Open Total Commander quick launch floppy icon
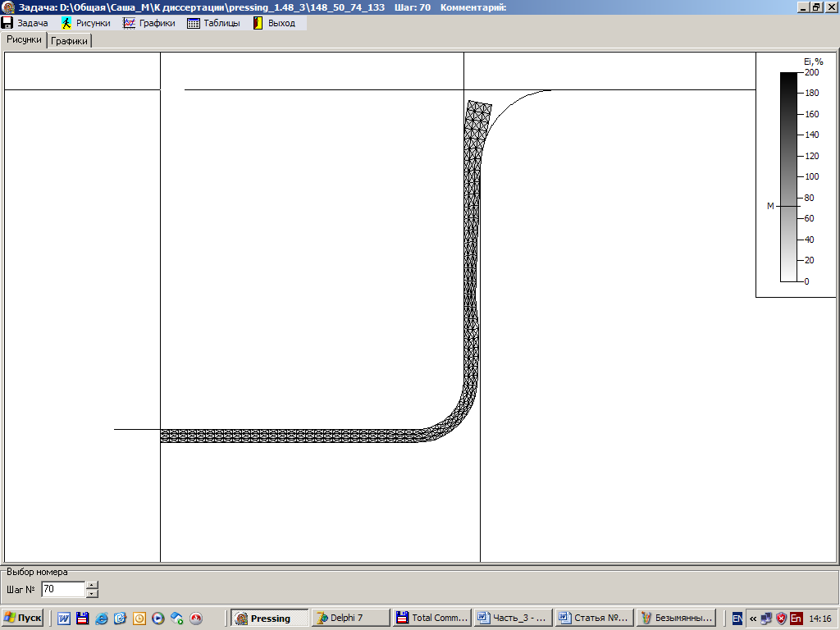Image resolution: width=840 pixels, height=630 pixels. tap(82, 619)
